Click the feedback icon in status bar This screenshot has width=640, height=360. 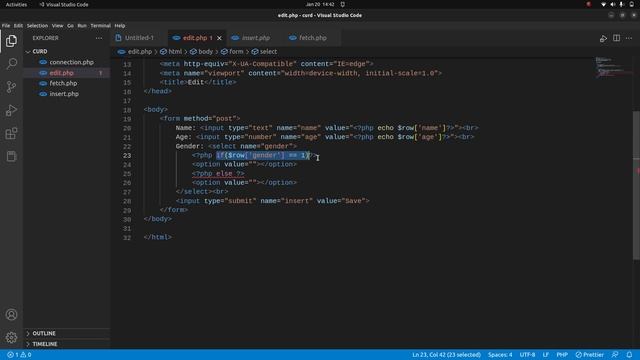pos(615,355)
